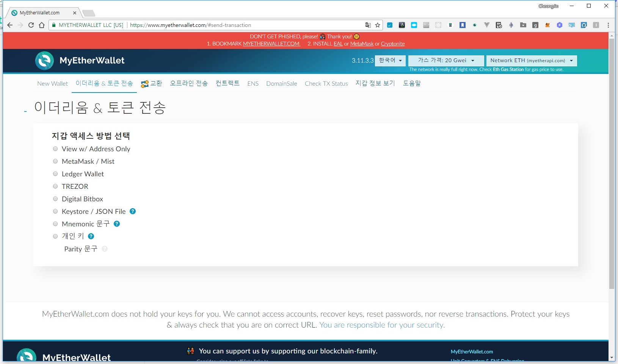Open the Vue devtools V extension icon
Screen dimensions: 618x364
487,25
